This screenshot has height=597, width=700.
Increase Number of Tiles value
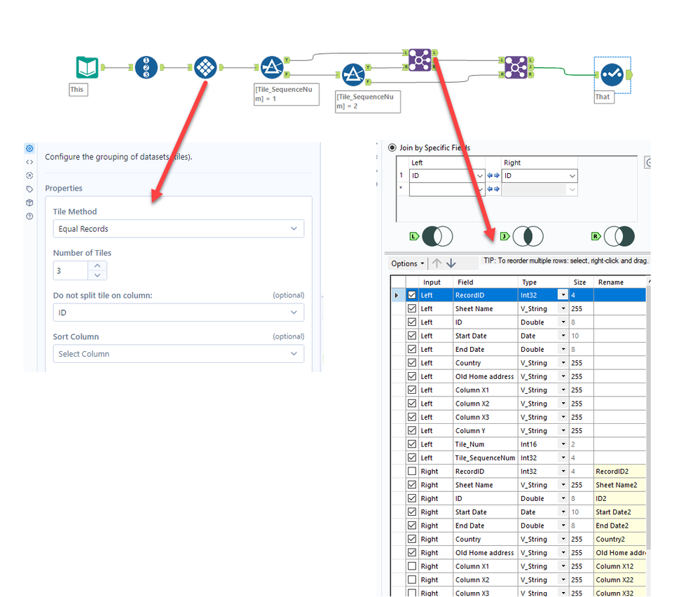[97, 266]
